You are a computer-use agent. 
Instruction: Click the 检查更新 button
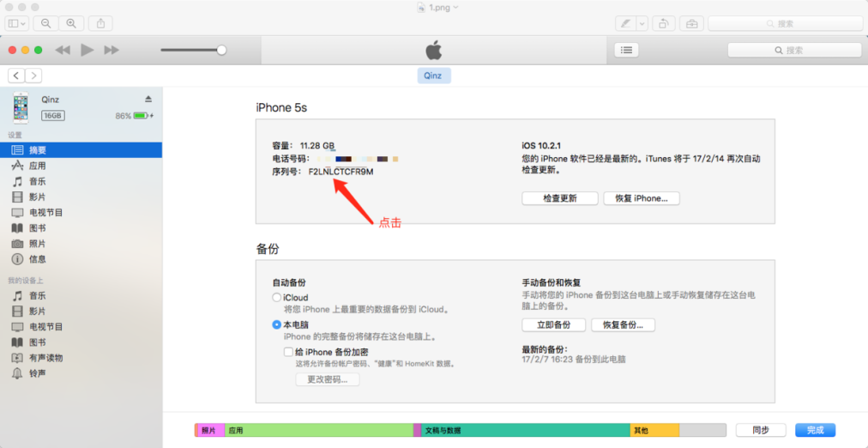(x=560, y=198)
